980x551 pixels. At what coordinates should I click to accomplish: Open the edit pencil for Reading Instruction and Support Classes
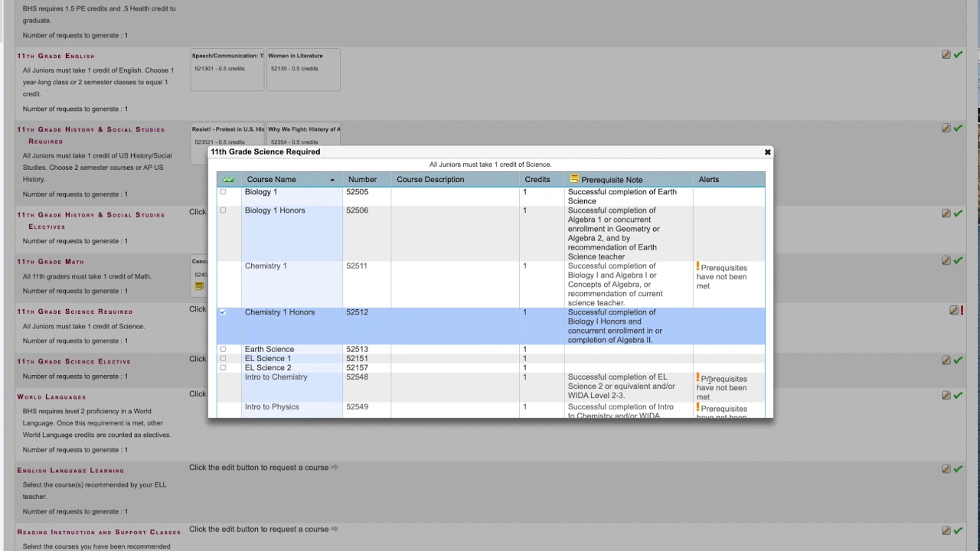[946, 531]
